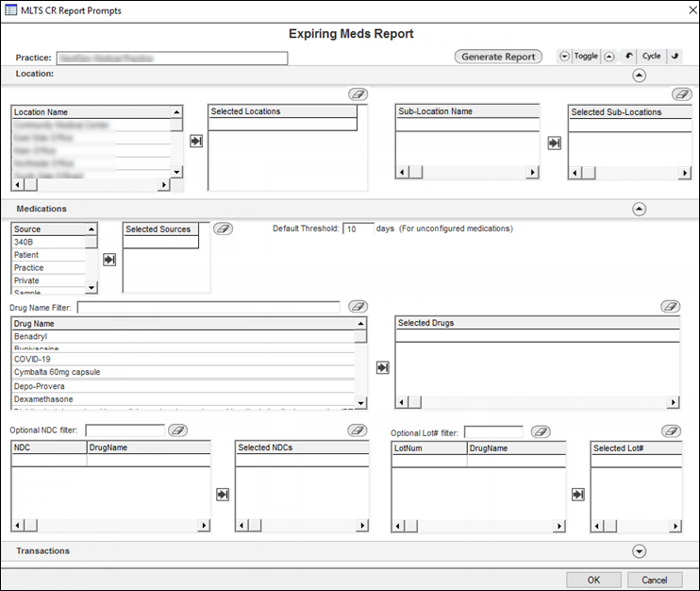Click the Source list down scroll arrow
Viewport: 700px width, 591px height.
click(x=92, y=287)
